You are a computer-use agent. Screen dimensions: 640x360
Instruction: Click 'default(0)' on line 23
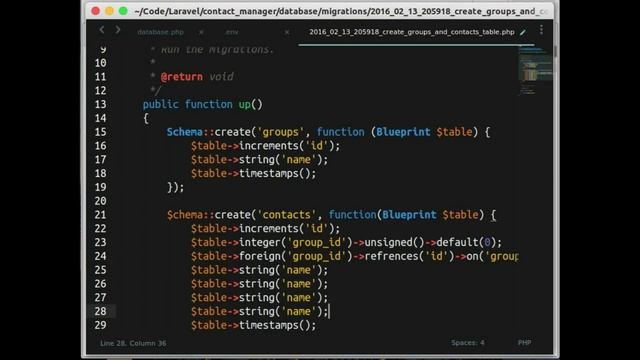(466, 242)
